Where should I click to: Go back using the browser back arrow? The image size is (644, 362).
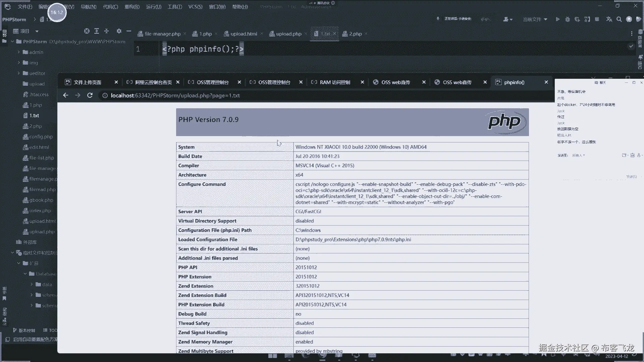(x=66, y=96)
